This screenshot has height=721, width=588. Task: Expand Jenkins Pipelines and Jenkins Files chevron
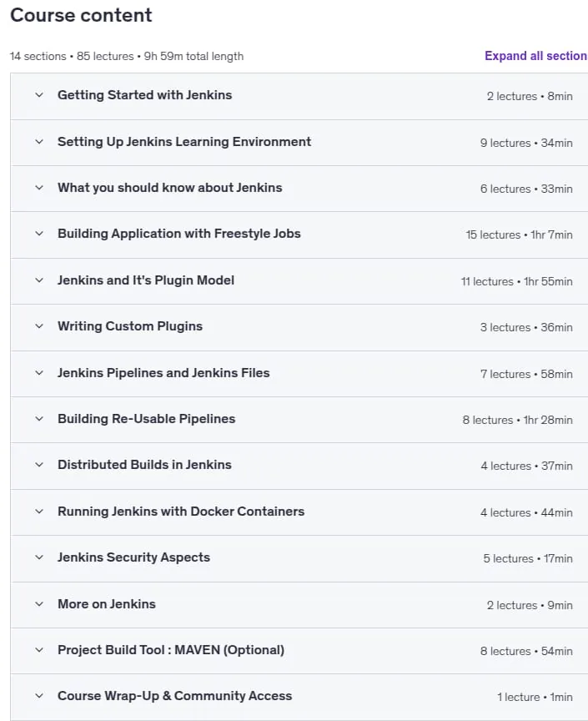pos(39,373)
